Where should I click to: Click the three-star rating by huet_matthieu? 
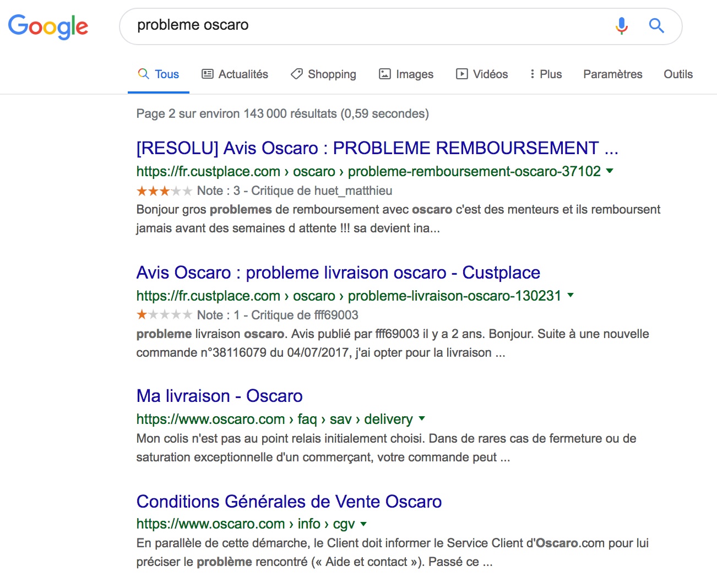pyautogui.click(x=164, y=191)
